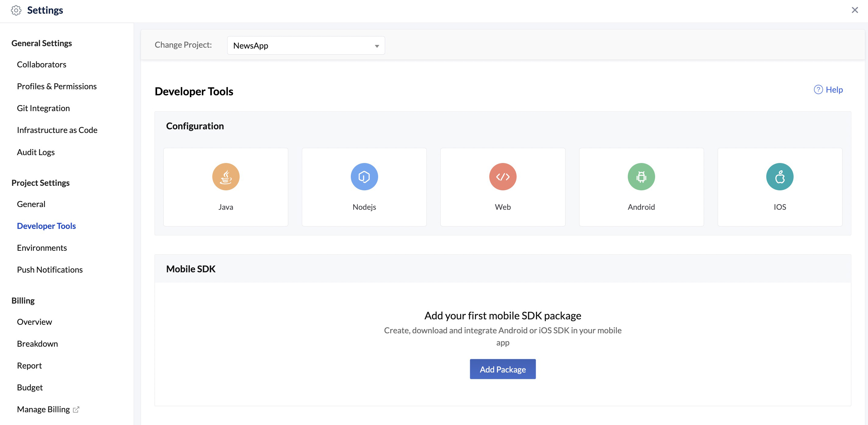
Task: Click the external link icon beside Manage Billing
Action: [76, 410]
